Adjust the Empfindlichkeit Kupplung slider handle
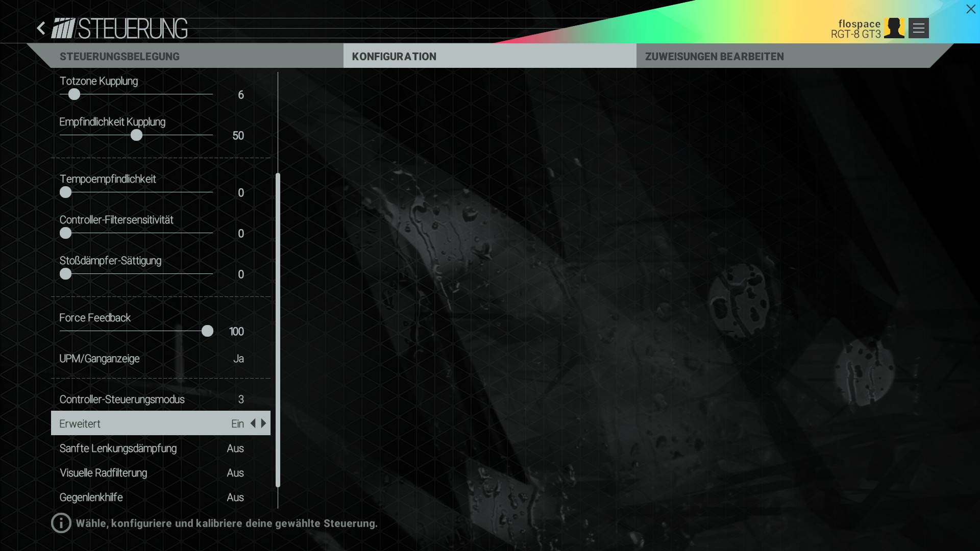Viewport: 980px width, 551px height. click(136, 135)
